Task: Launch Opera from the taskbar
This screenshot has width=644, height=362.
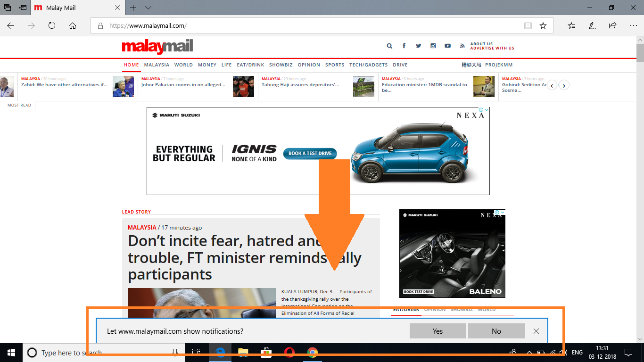Action: 289,353
